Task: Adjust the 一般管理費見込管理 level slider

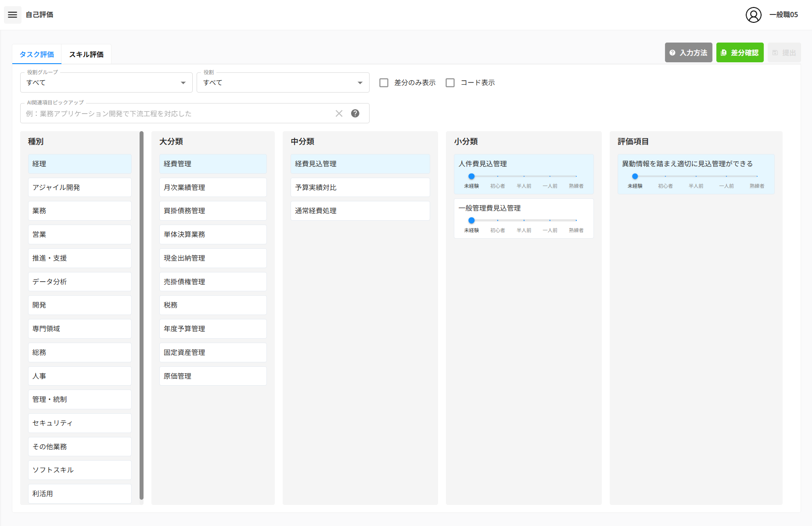Action: 524,220
